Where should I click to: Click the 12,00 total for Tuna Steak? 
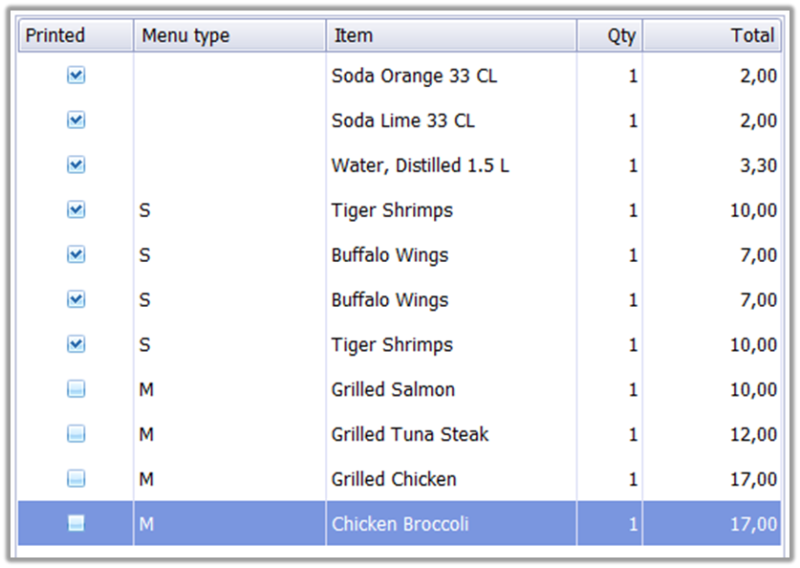point(754,434)
